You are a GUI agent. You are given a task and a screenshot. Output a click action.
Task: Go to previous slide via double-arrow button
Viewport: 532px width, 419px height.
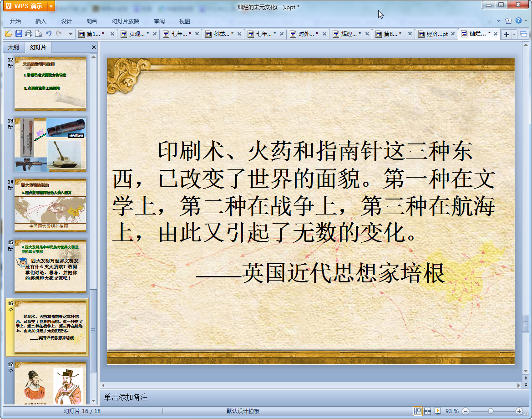[526, 378]
